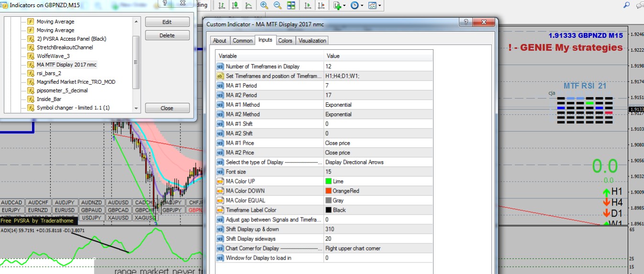Click the Shift Display sideways value 20
The image size is (644, 274).
click(378, 239)
